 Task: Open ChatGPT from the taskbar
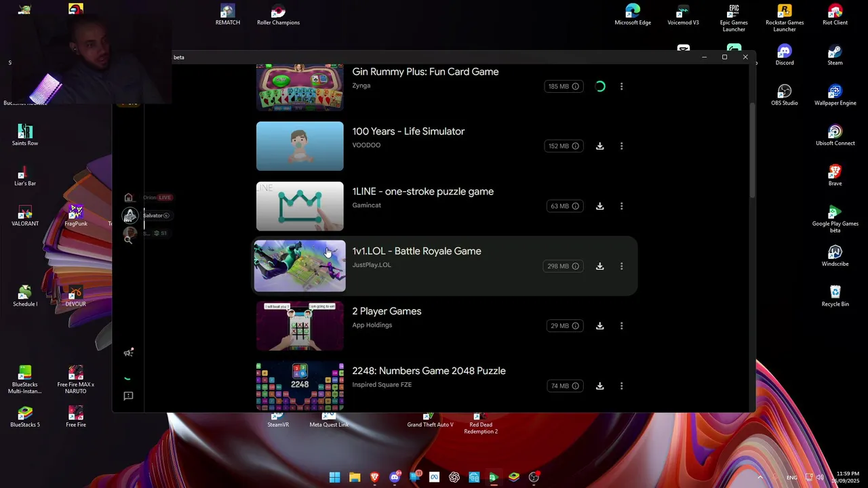(x=454, y=477)
